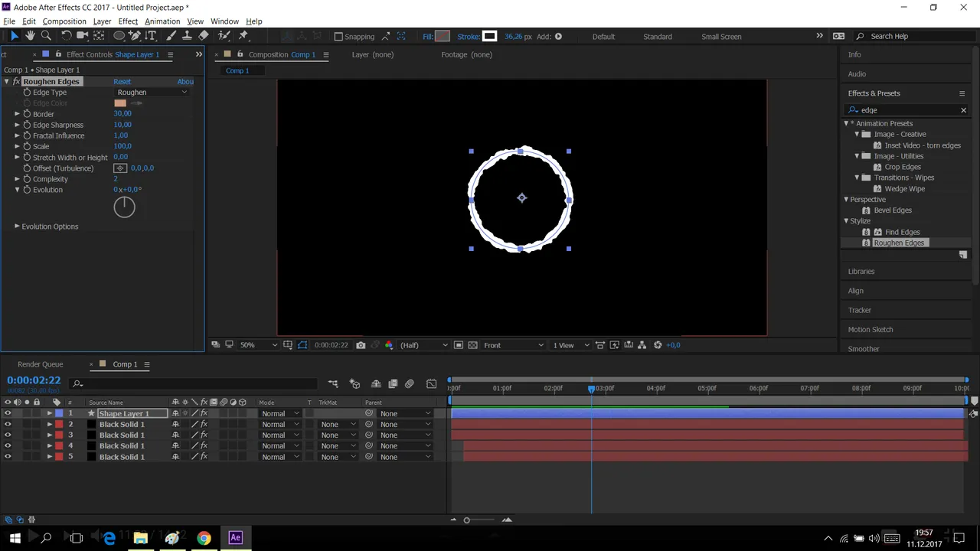Image resolution: width=980 pixels, height=551 pixels.
Task: Toggle the Evolution property stopwatch
Action: pyautogui.click(x=27, y=189)
